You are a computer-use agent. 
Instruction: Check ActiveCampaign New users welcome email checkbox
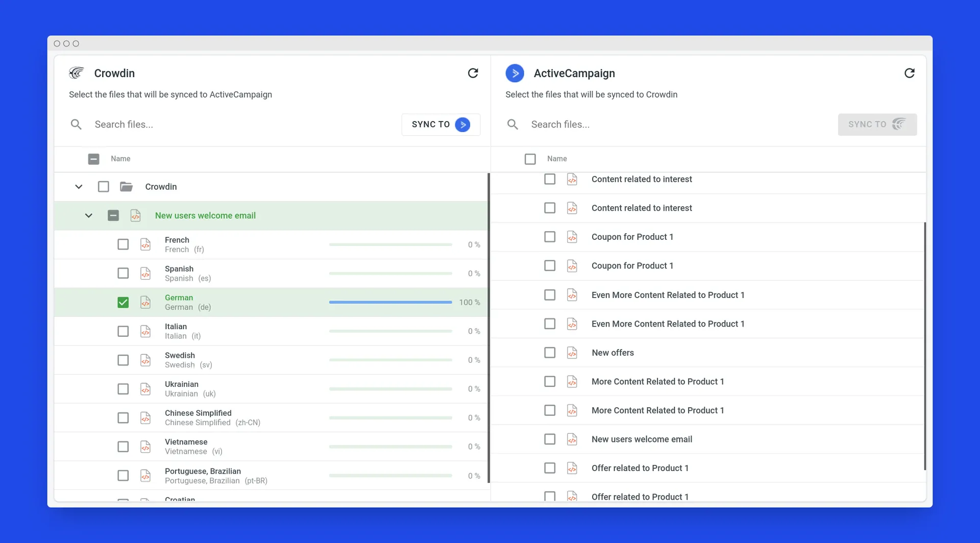(x=550, y=439)
